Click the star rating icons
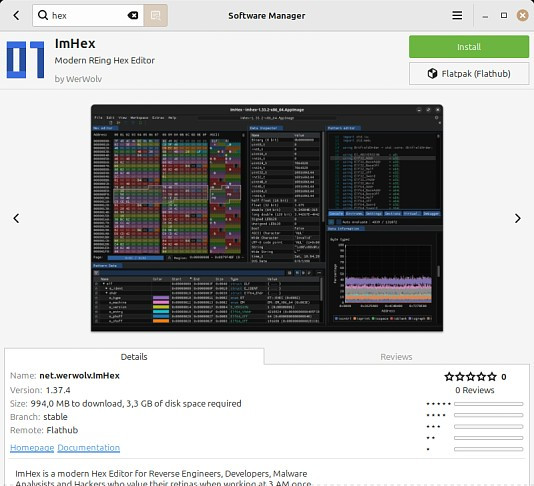534x486 pixels. coord(470,377)
